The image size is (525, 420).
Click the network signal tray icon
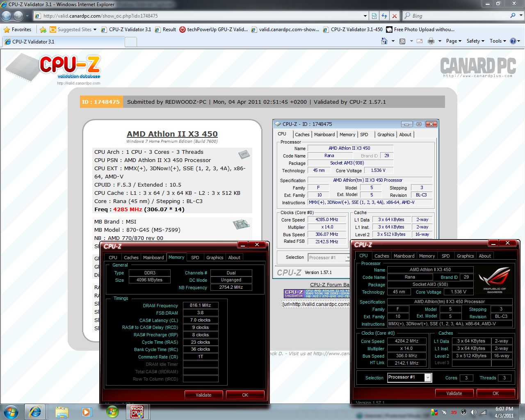tap(484, 412)
